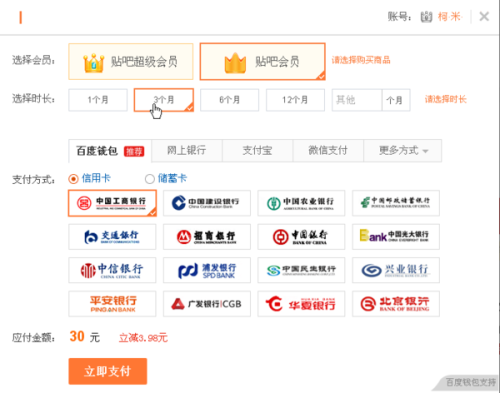Click the 其他 custom months input field
500x393 pixels.
coord(357,100)
